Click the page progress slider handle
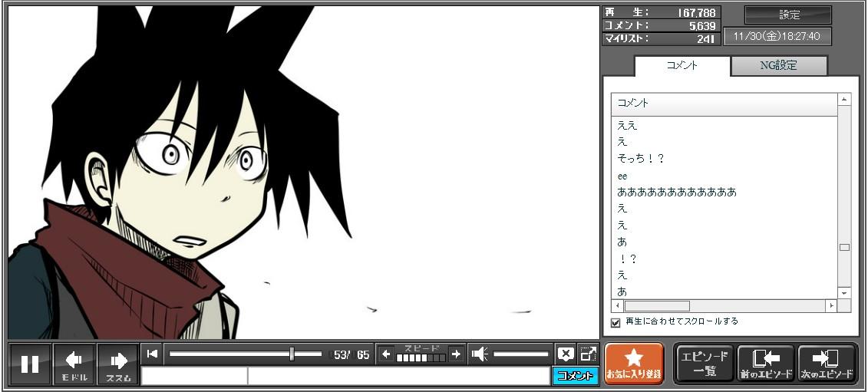The height and width of the screenshot is (392, 868). [292, 354]
